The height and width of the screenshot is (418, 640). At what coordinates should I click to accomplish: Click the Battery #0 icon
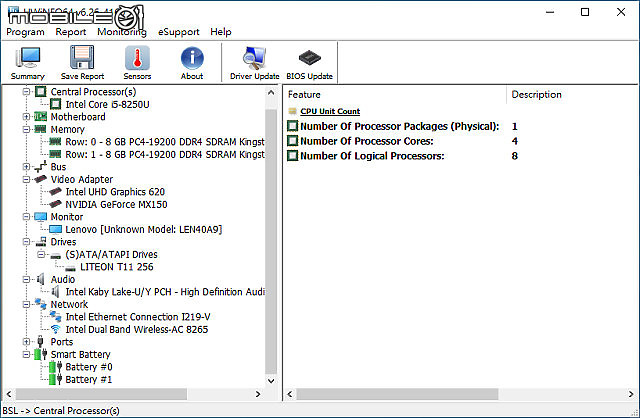point(55,367)
